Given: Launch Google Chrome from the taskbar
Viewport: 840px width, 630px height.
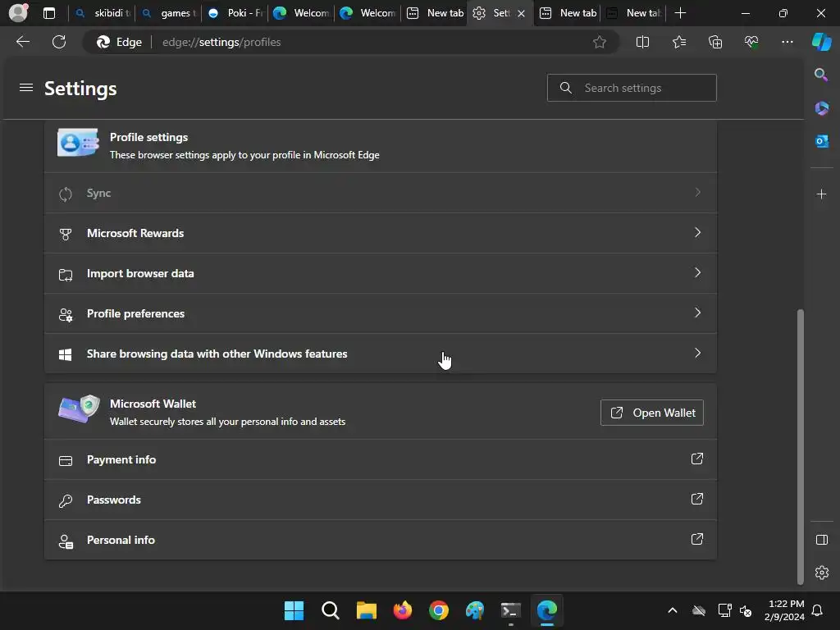Looking at the screenshot, I should [x=439, y=610].
